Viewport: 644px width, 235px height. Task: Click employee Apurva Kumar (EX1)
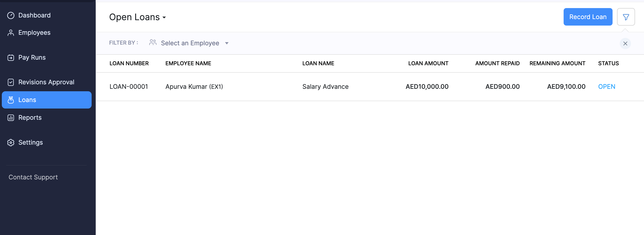coord(194,86)
